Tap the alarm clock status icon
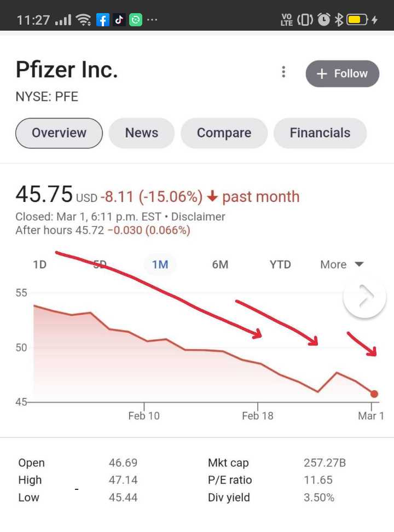The height and width of the screenshot is (532, 394). click(x=324, y=20)
